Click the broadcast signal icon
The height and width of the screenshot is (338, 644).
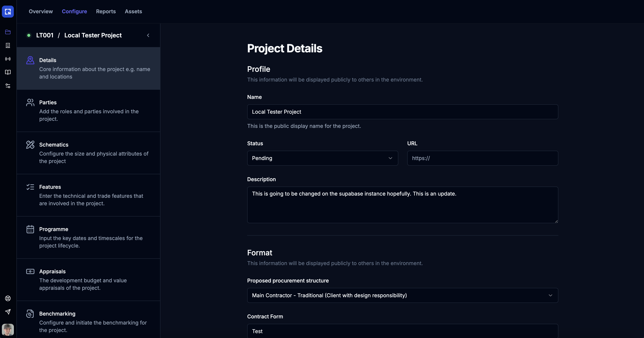pos(8,59)
